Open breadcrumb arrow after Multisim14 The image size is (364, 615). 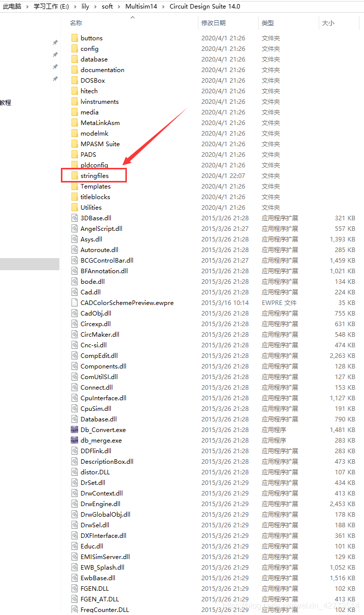(x=163, y=7)
